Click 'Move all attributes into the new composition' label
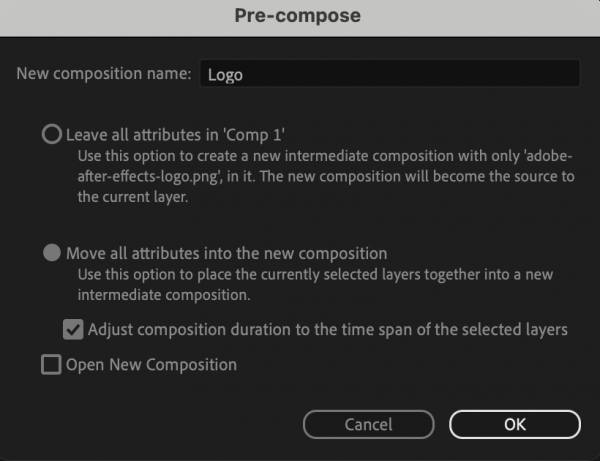This screenshot has height=461, width=600. [x=226, y=253]
